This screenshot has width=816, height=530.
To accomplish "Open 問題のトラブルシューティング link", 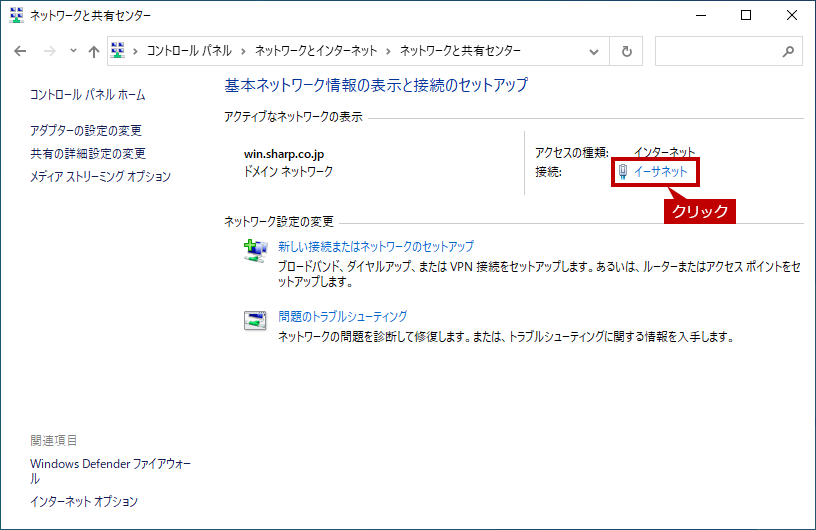I will tap(342, 316).
